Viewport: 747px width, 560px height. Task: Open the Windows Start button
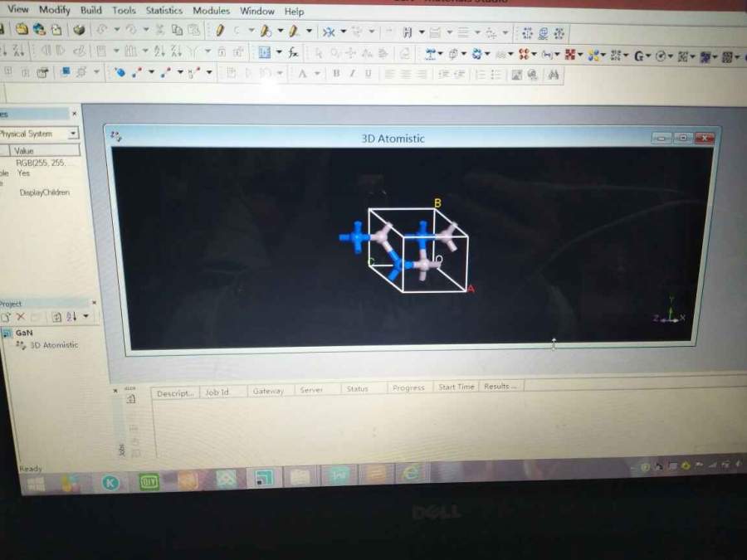(x=36, y=485)
